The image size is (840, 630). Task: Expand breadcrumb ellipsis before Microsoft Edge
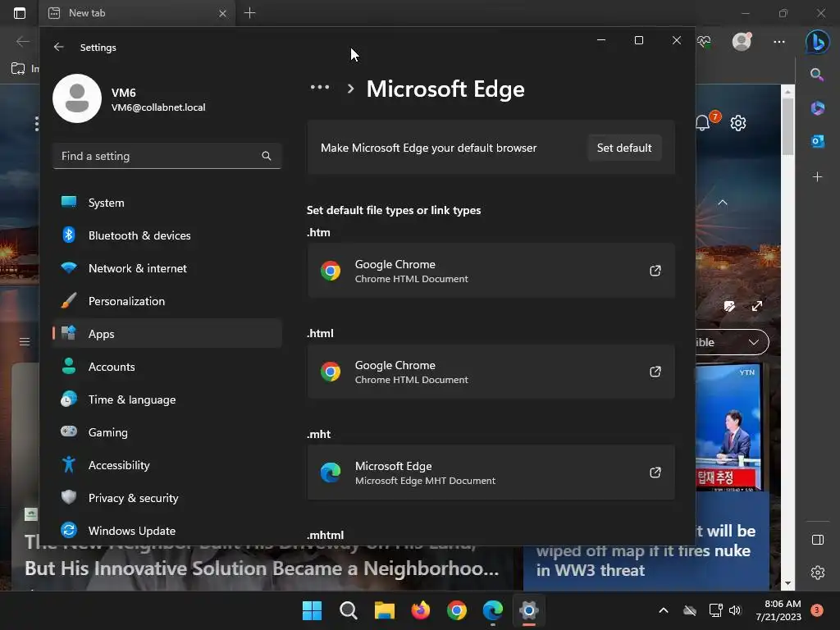point(320,87)
